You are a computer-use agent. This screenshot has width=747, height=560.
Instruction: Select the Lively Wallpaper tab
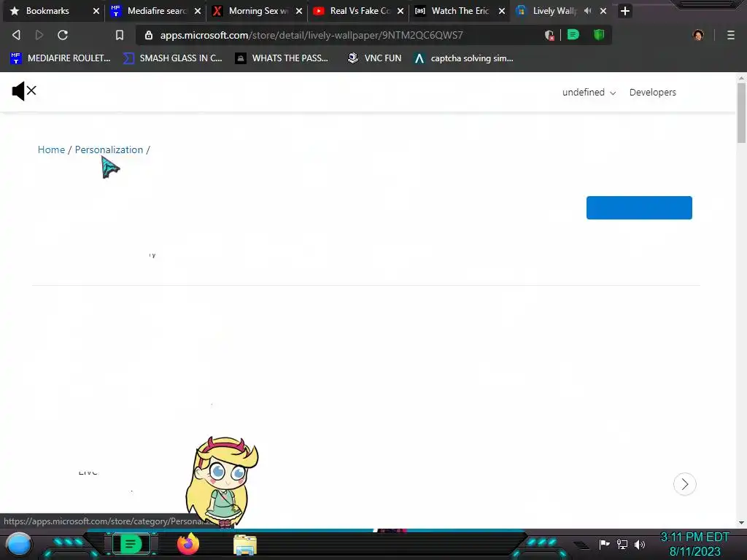tap(554, 10)
